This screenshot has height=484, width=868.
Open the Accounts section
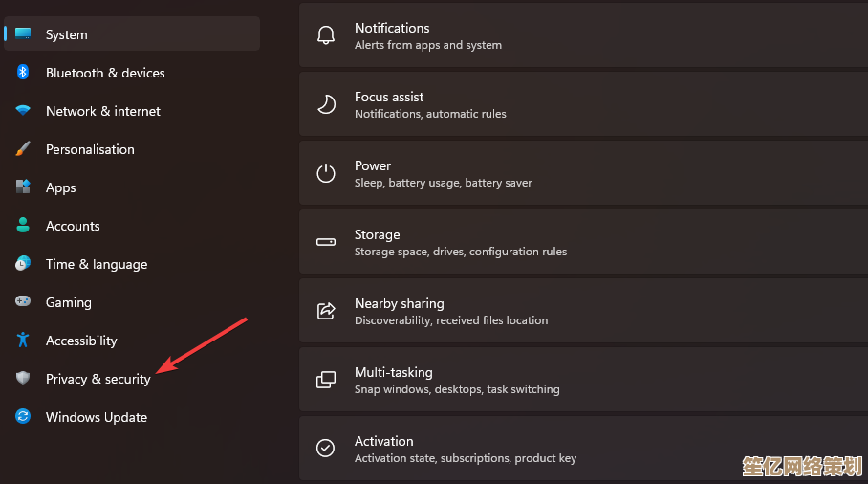coord(132,225)
